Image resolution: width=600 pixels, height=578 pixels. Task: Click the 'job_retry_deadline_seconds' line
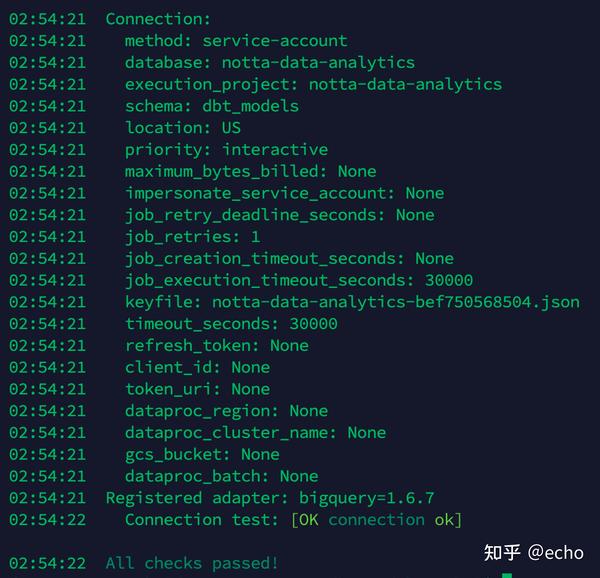(x=279, y=215)
